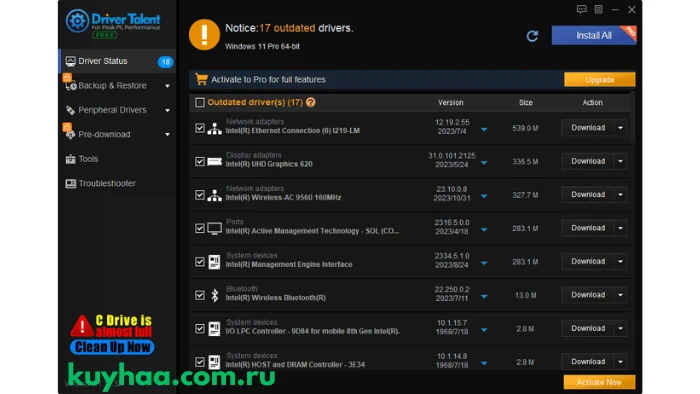The image size is (700, 394).
Task: Click the Size column header
Action: pyautogui.click(x=525, y=103)
